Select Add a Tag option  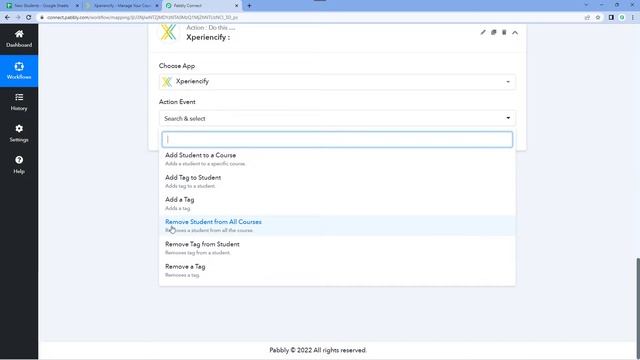337,203
